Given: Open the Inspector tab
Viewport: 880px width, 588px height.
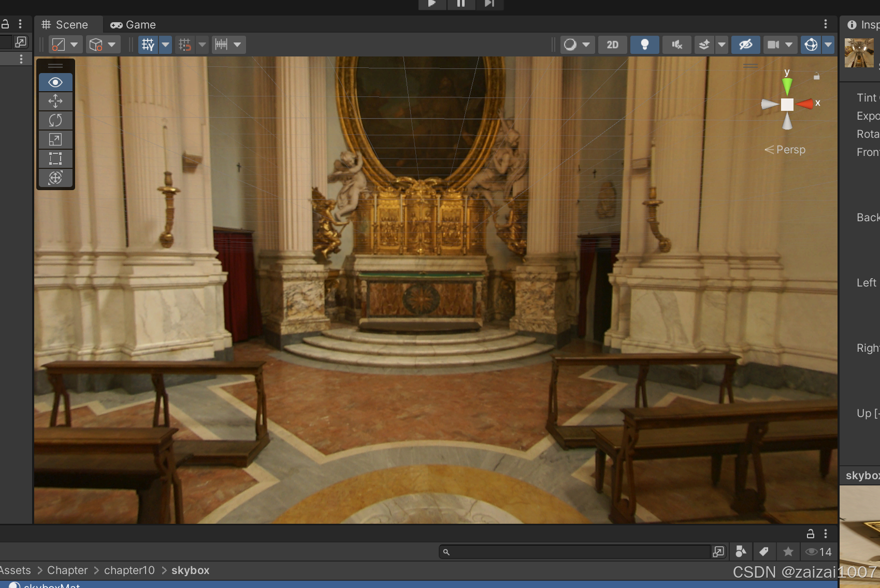Looking at the screenshot, I should click(862, 25).
